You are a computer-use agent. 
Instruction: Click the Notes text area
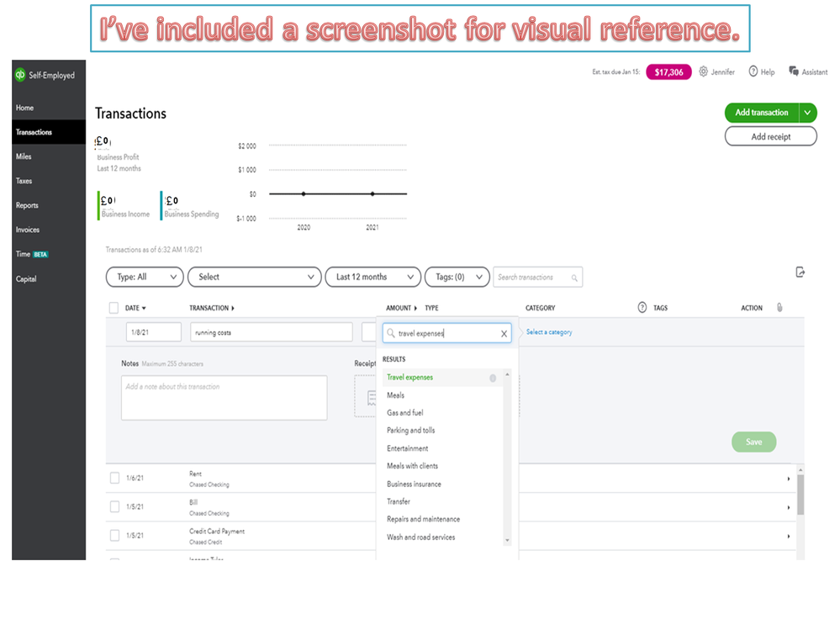point(224,398)
